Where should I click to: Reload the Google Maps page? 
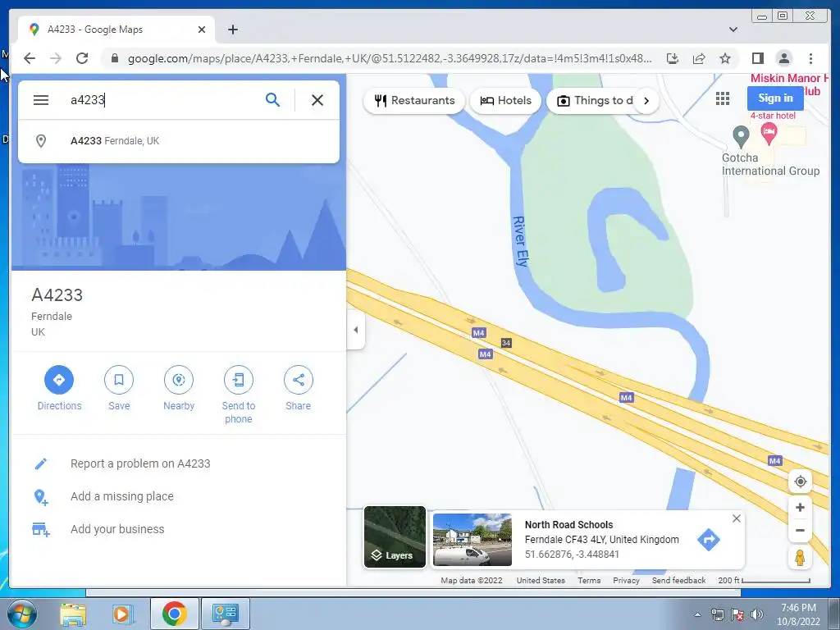tap(82, 58)
